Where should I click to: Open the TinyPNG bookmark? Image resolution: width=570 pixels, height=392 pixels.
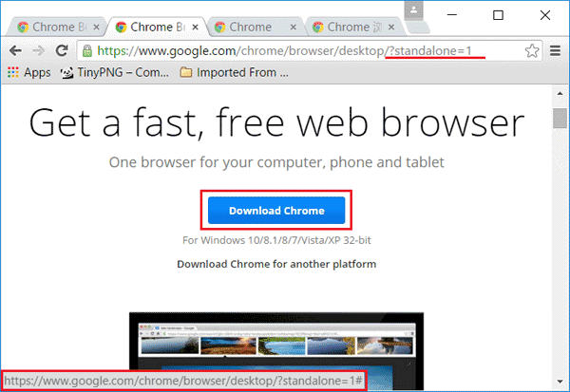115,73
